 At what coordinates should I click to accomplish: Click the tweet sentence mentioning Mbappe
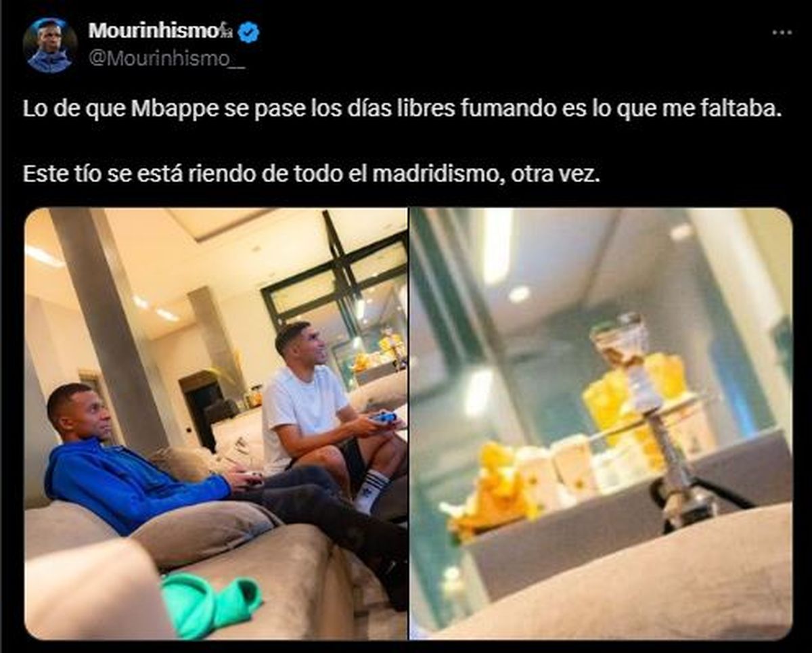coord(402,109)
